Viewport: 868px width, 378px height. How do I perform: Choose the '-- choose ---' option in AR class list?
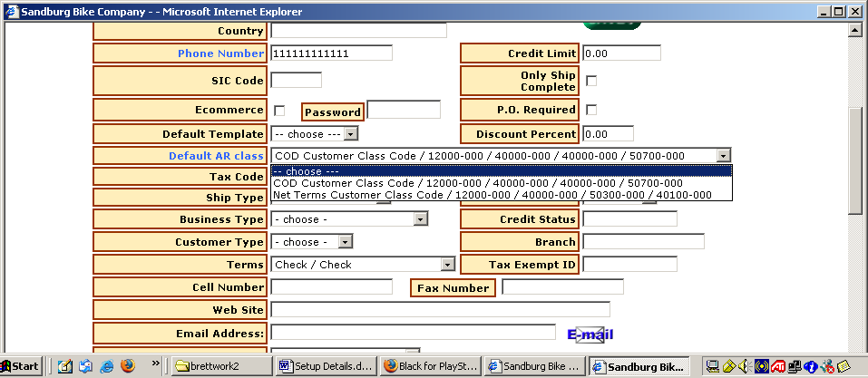point(501,170)
